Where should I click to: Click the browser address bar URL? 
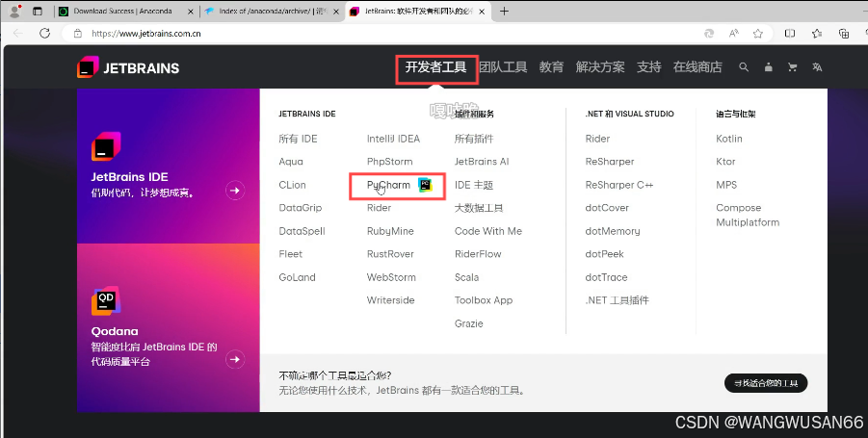point(146,33)
